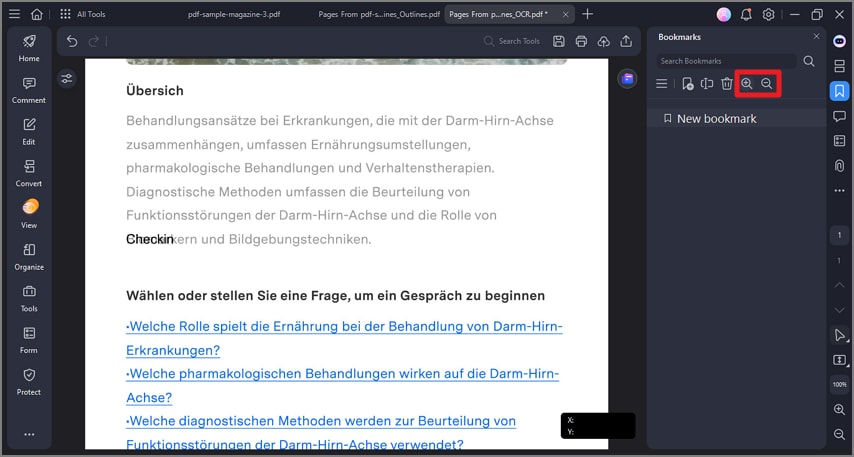Toggle the Bookmarks panel button in right rail
854x457 pixels.
pos(839,91)
